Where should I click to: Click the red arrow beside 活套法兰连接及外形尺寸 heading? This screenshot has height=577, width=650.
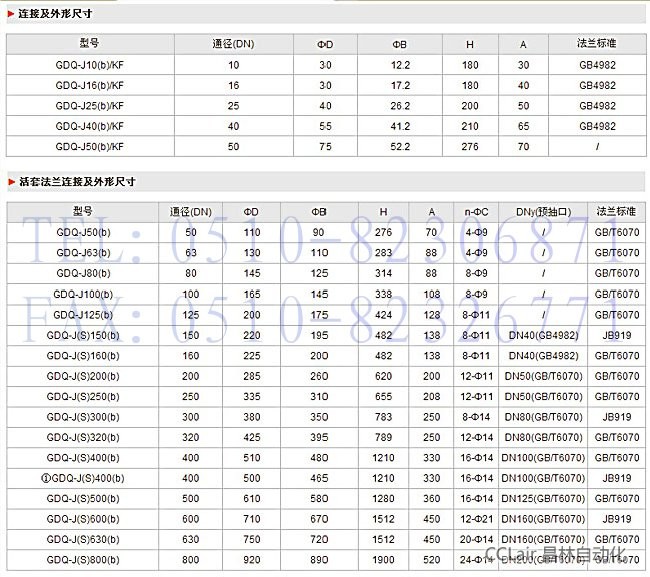pyautogui.click(x=11, y=182)
